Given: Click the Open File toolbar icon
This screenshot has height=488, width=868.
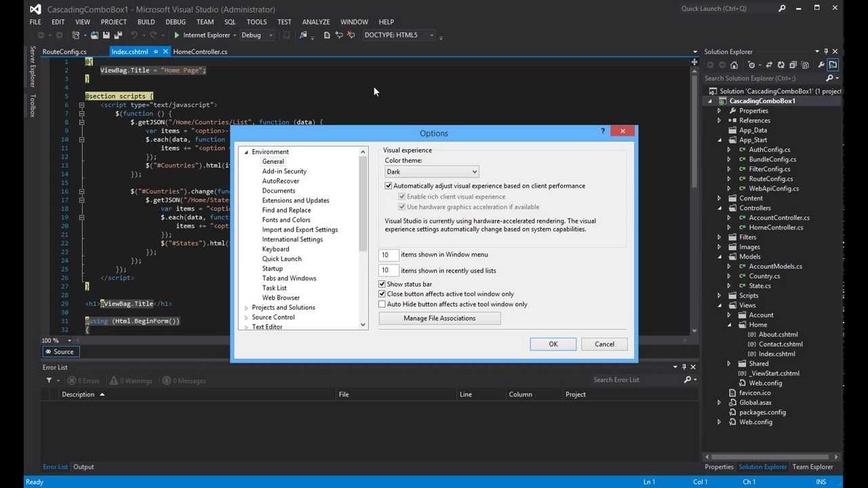Looking at the screenshot, I should click(94, 35).
